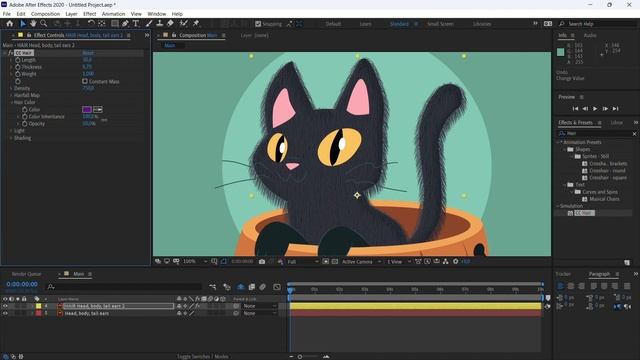This screenshot has height=360, width=640.
Task: Collapse the Hair Color group
Action: 11,102
